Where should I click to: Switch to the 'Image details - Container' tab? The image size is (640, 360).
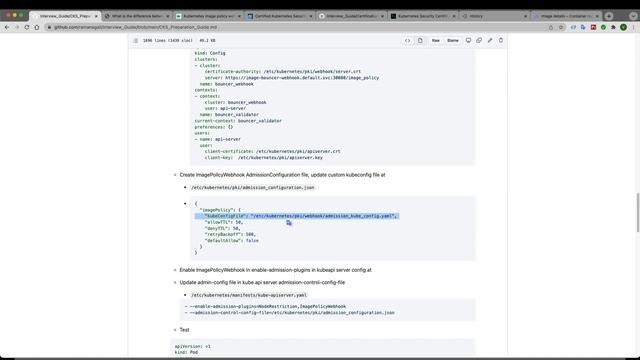coord(565,16)
